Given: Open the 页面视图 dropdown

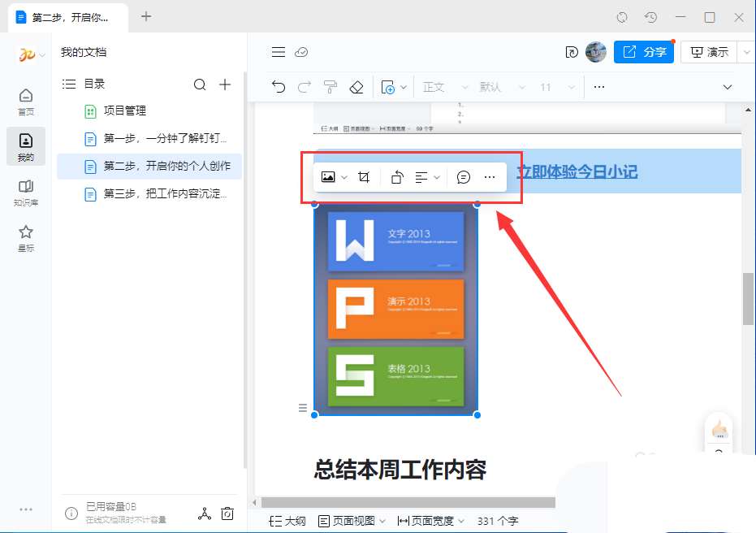Looking at the screenshot, I should click(352, 521).
